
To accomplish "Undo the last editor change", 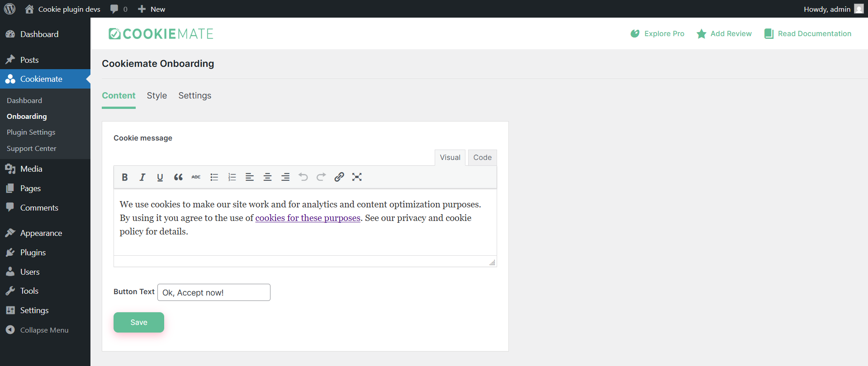I will tap(303, 177).
